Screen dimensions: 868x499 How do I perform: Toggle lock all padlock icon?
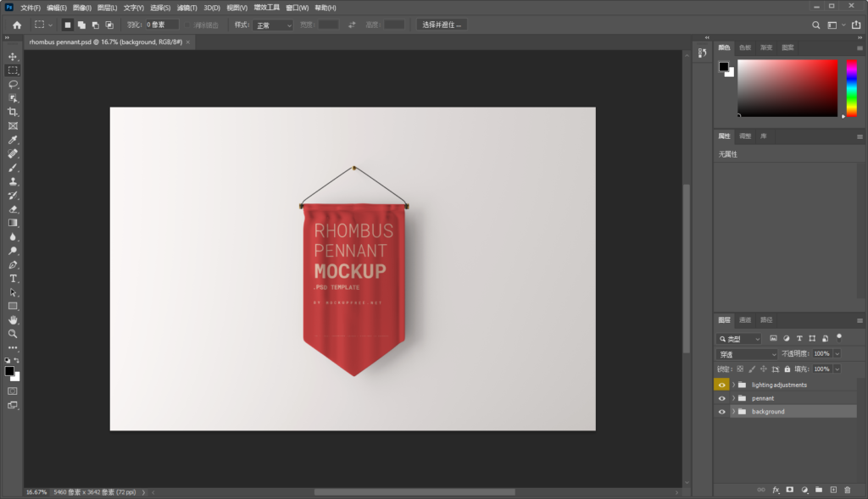(x=787, y=369)
